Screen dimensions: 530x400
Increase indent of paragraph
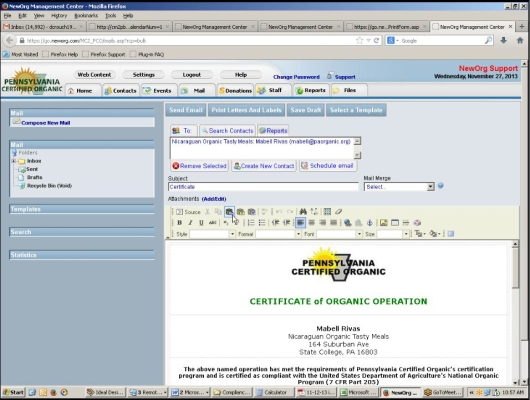pyautogui.click(x=286, y=223)
